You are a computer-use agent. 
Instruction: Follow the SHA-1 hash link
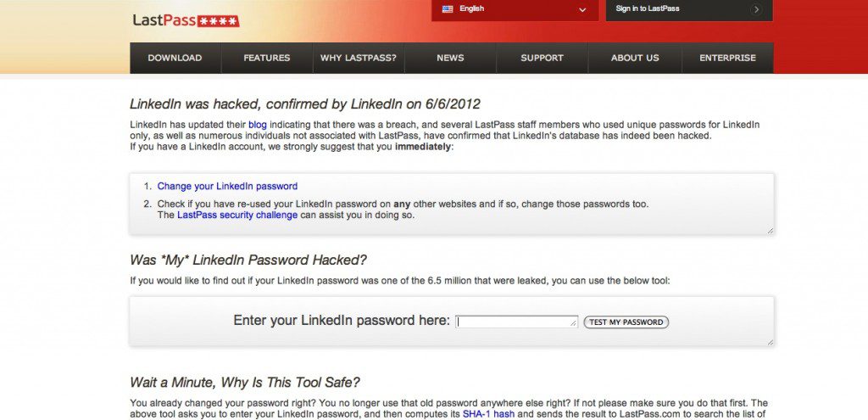pos(490,414)
